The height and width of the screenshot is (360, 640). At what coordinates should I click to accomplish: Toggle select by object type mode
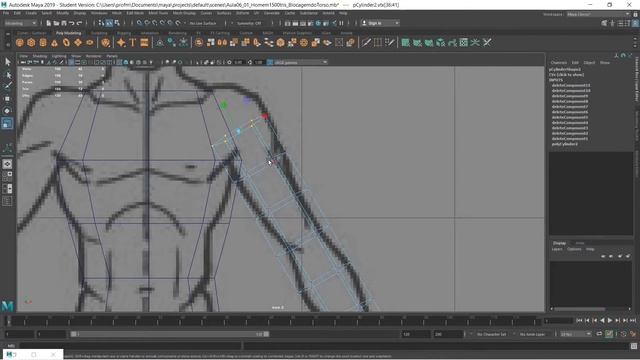(109, 23)
